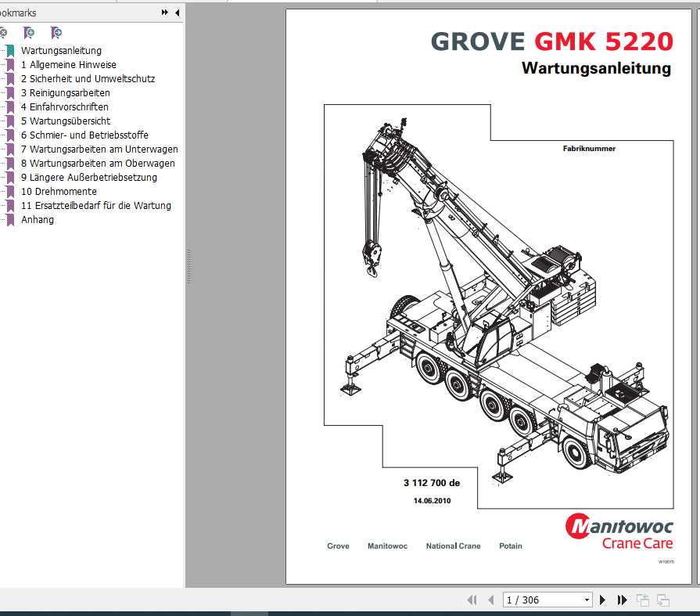
Task: Click the add new bookmark icon
Action: pyautogui.click(x=29, y=33)
